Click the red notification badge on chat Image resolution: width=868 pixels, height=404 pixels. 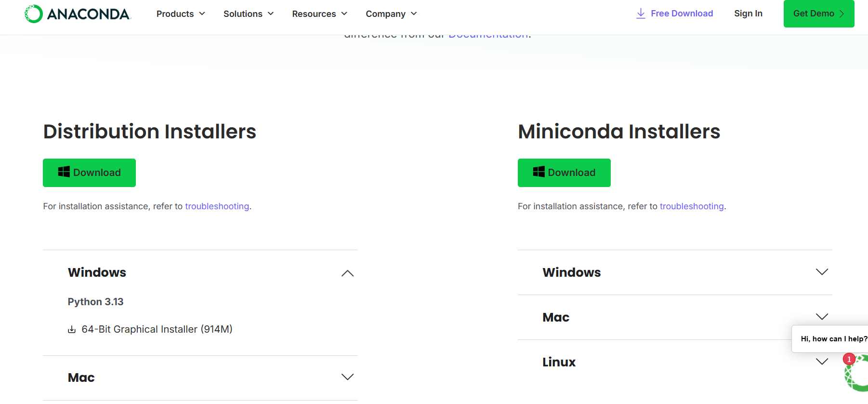tap(849, 359)
